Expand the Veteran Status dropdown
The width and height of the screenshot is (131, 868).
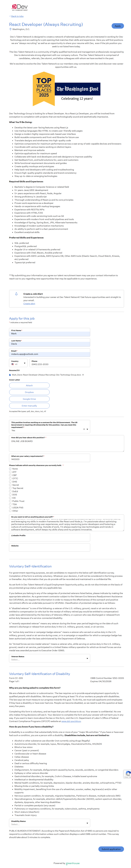coord(49,658)
